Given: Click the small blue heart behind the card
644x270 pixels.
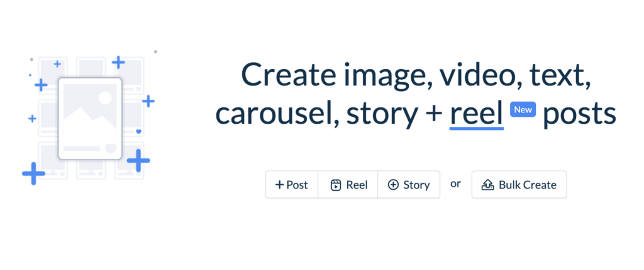Looking at the screenshot, I should click(138, 132).
